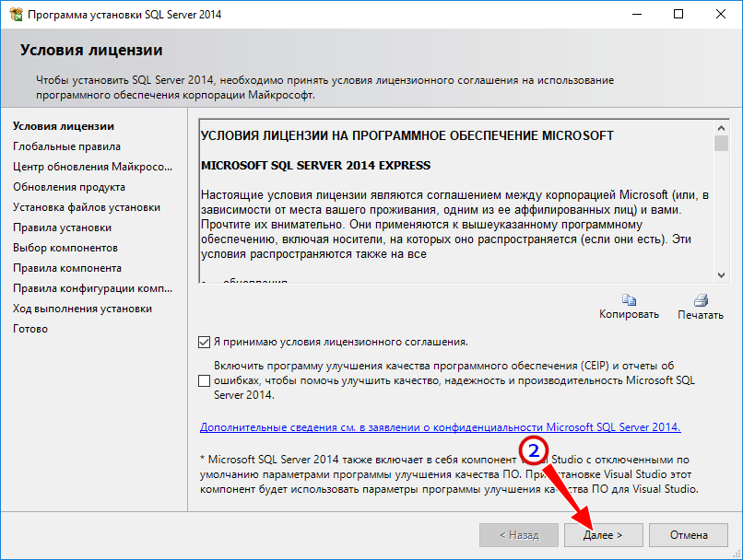
Task: Select 'Готово' step in sidebar
Action: pos(30,329)
